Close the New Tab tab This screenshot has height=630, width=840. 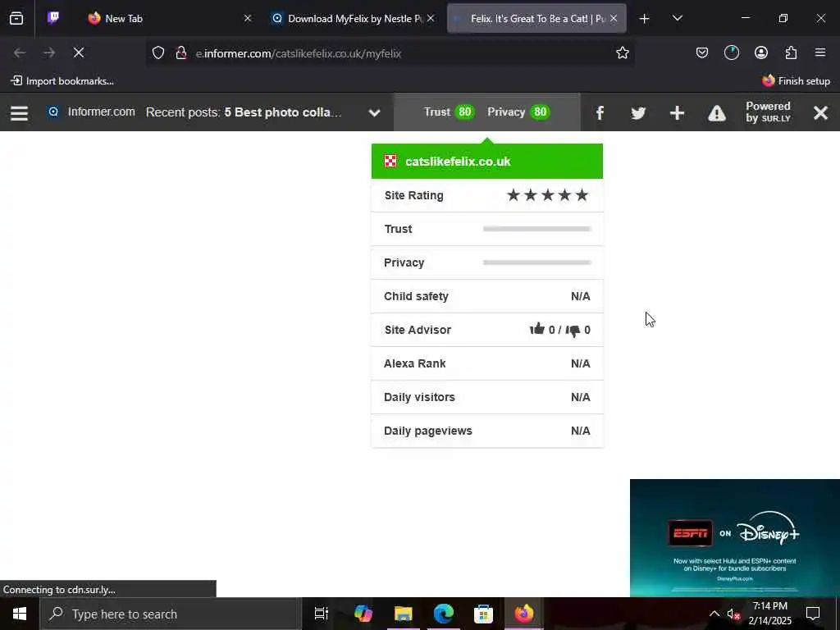[x=248, y=18]
